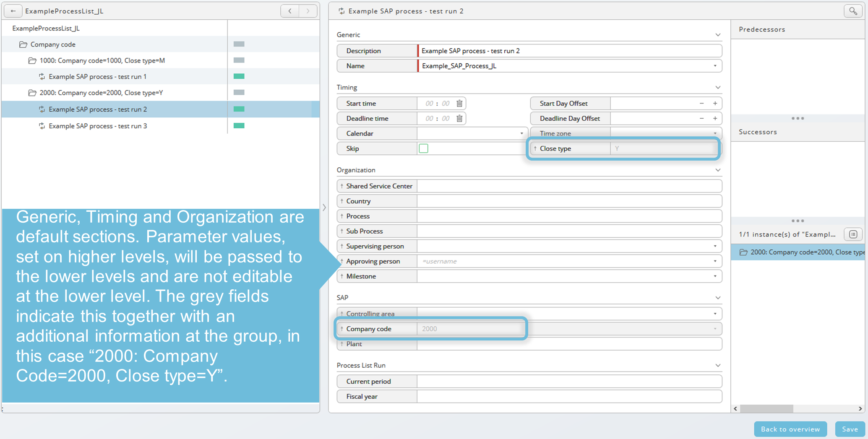Click process icon of test run 2
This screenshot has height=439, width=868.
point(42,109)
